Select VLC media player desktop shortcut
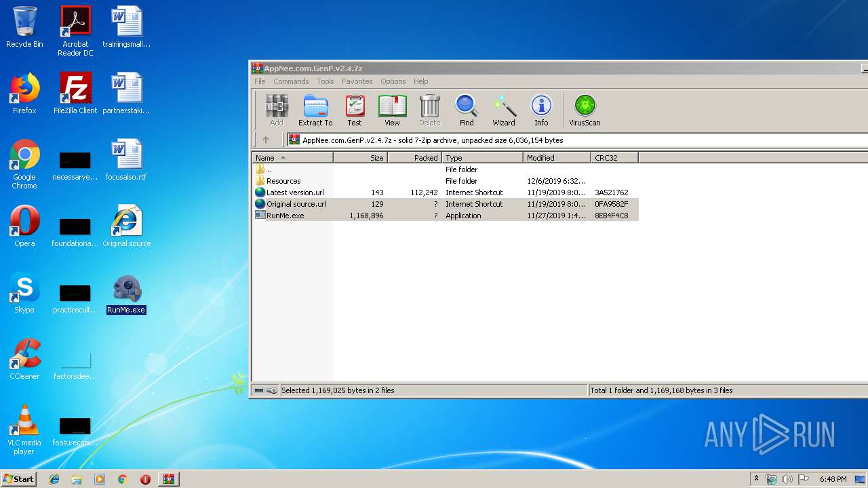The image size is (868, 488). pyautogui.click(x=24, y=430)
